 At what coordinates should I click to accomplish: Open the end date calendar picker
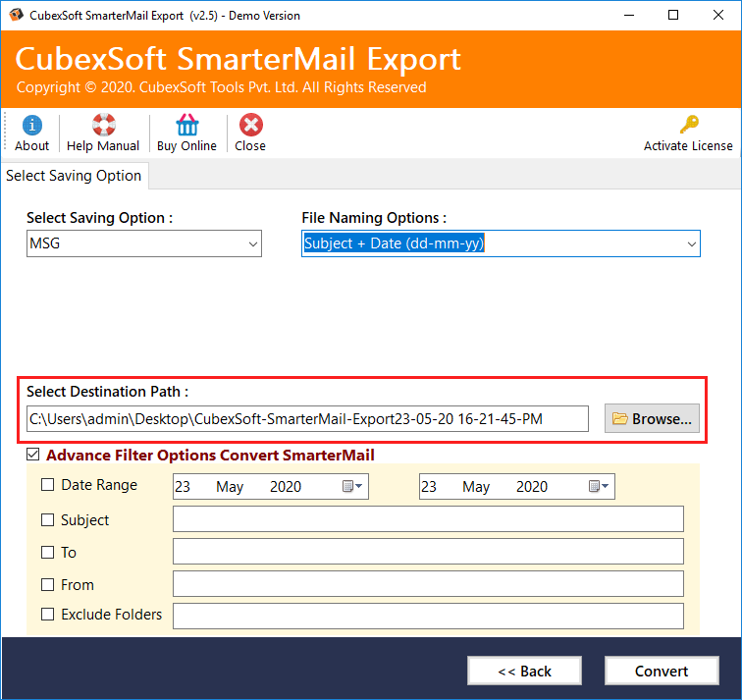[x=599, y=486]
